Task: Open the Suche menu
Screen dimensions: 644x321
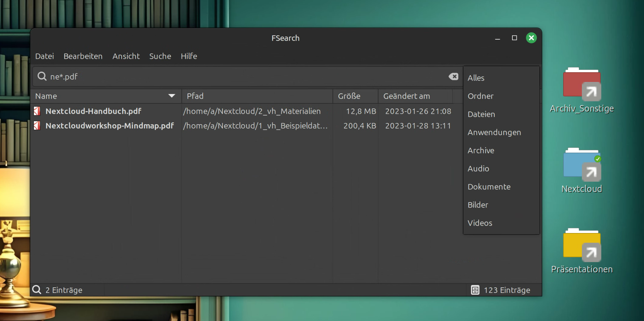Action: [160, 56]
